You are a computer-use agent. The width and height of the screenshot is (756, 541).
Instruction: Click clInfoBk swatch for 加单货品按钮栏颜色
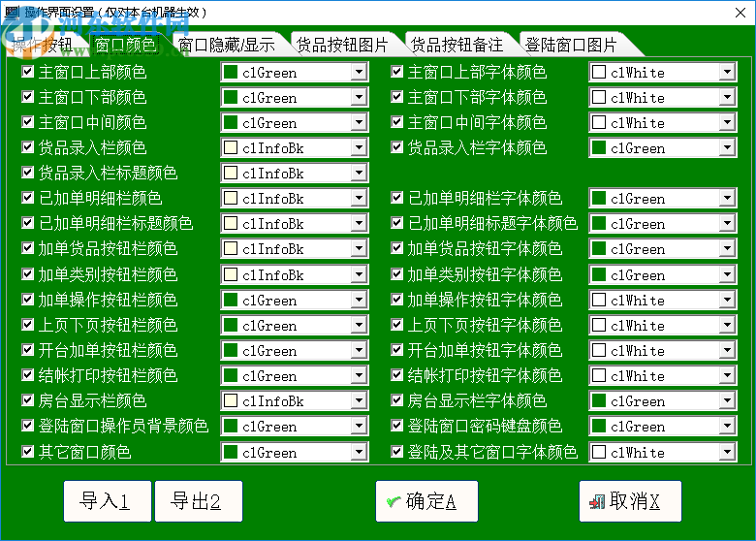[231, 249]
